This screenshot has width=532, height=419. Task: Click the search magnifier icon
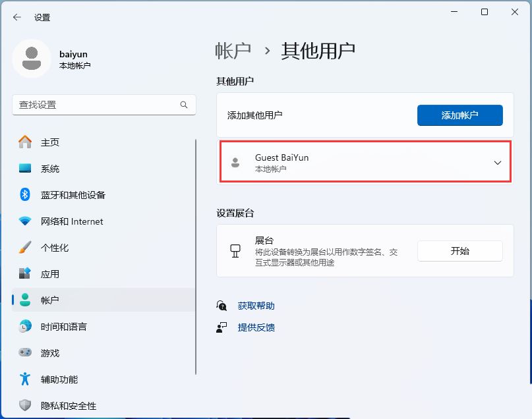(184, 105)
